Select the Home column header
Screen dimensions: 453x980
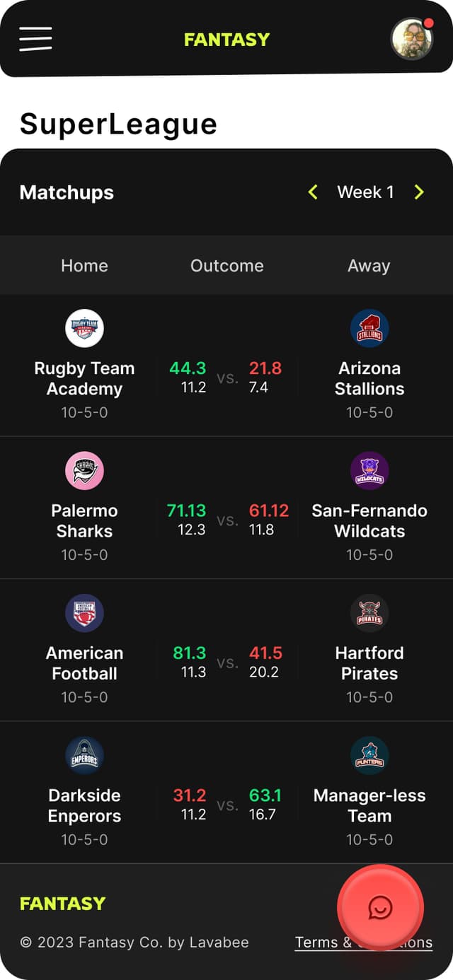84,265
